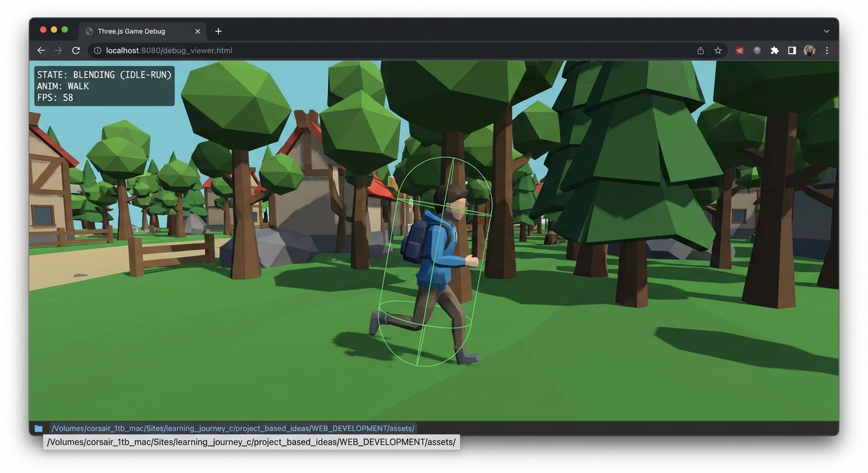The height and width of the screenshot is (473, 868).
Task: Click the gray round extension icon
Action: click(x=757, y=51)
